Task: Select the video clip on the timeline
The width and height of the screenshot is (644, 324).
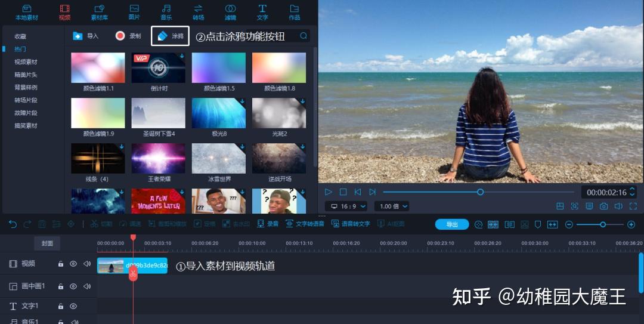Action: pyautogui.click(x=132, y=266)
